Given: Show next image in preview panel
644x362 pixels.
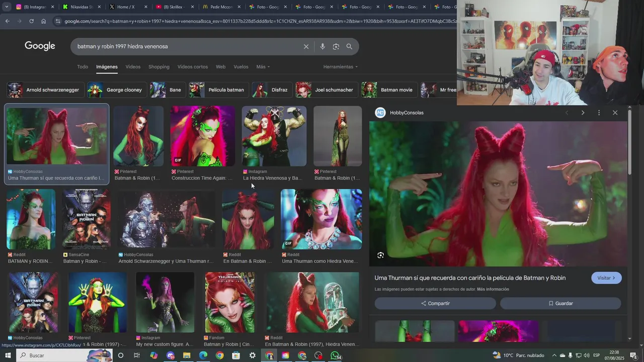Looking at the screenshot, I should (583, 113).
